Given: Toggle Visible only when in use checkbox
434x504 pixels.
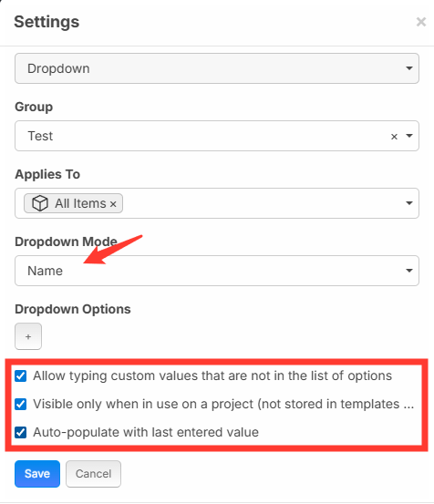Looking at the screenshot, I should 21,404.
